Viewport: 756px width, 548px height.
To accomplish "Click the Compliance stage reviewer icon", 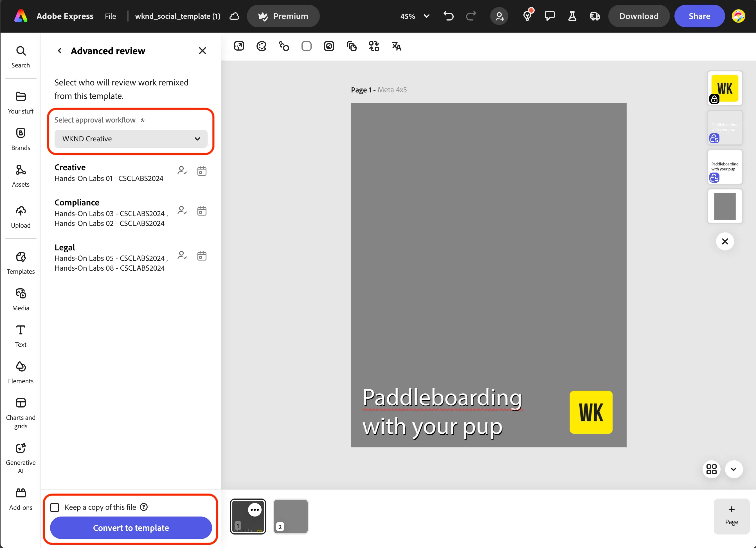I will (182, 211).
